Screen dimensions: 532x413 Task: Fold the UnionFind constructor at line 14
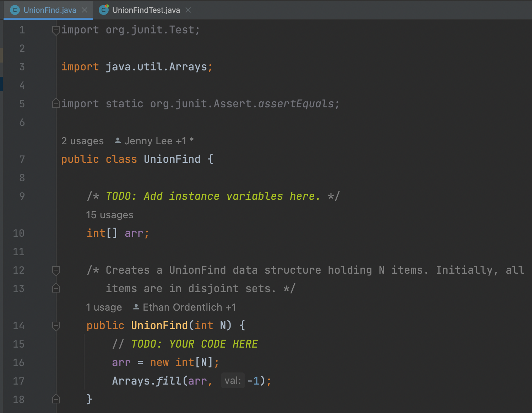coord(56,326)
